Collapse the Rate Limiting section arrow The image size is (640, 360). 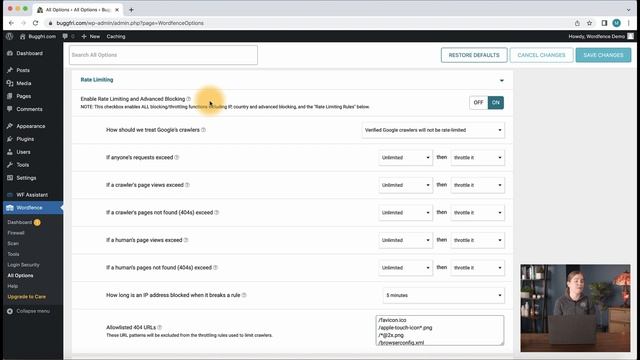click(x=502, y=80)
